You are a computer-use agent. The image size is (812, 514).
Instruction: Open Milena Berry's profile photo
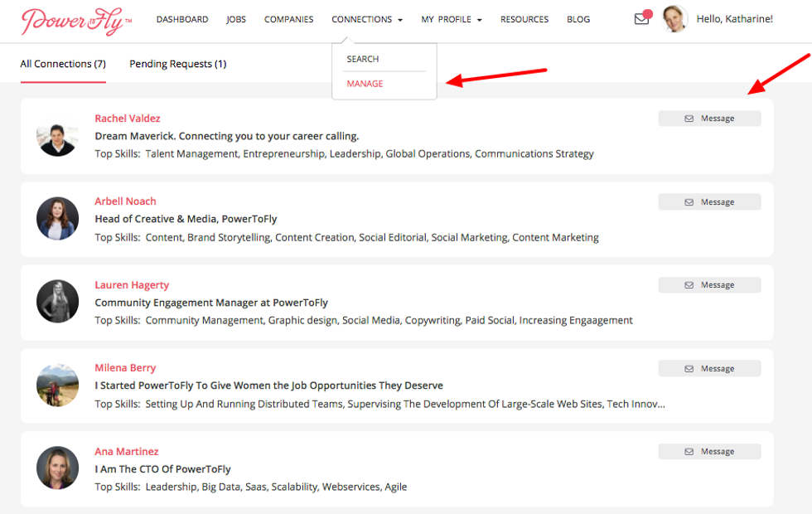[x=57, y=385]
